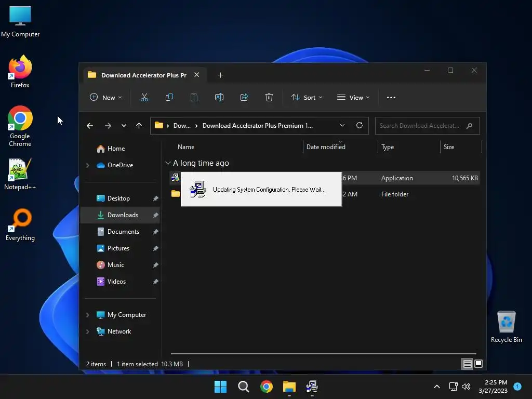Expand My Computer in the navigation pane

click(x=87, y=315)
